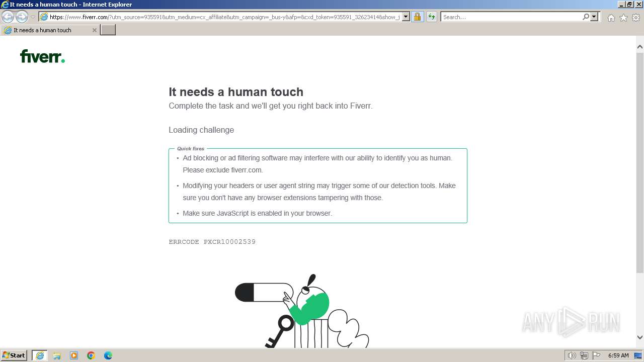Screen dimensions: 644x362
Task: Refresh the page with the green arrows icon
Action: click(x=432, y=17)
